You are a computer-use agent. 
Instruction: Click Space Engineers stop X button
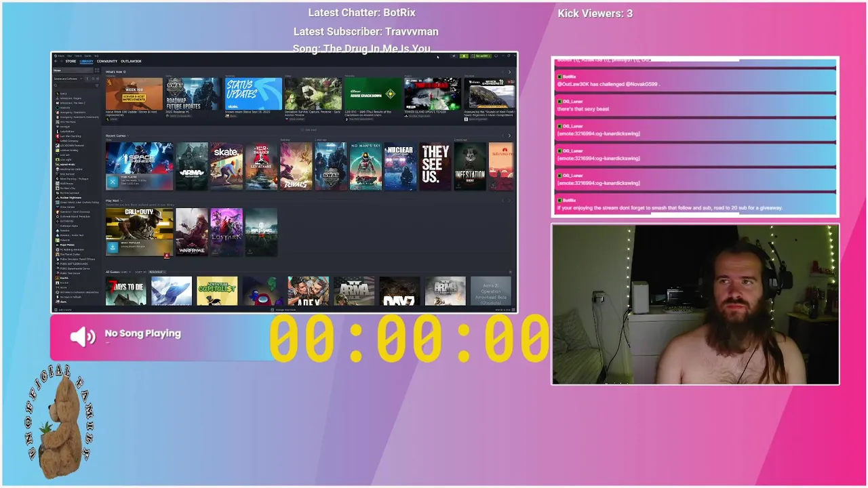coord(113,182)
